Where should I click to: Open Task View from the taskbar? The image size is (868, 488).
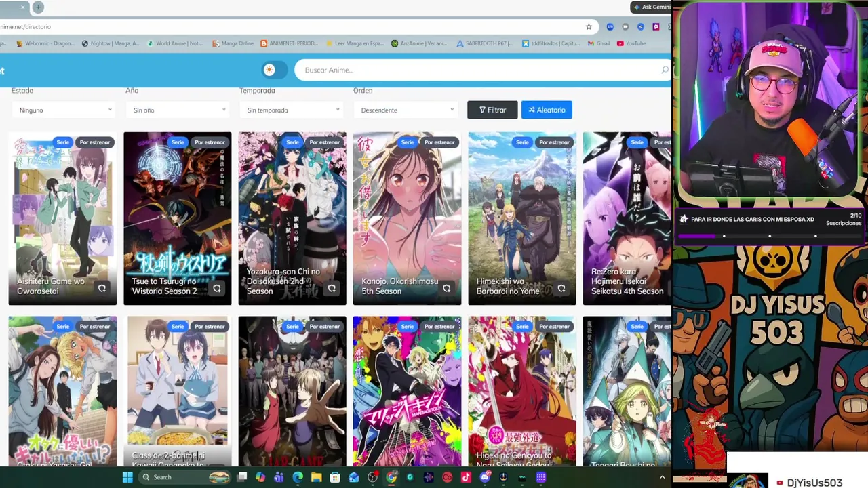pyautogui.click(x=242, y=477)
